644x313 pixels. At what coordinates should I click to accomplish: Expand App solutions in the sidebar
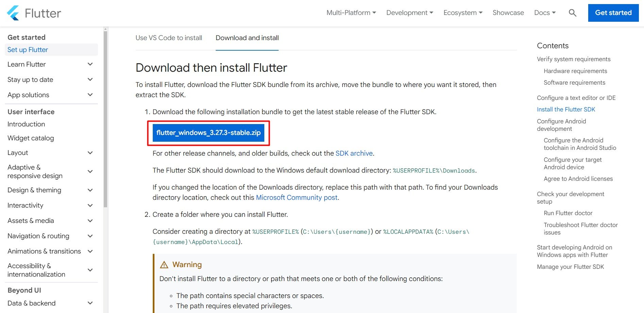coord(90,95)
